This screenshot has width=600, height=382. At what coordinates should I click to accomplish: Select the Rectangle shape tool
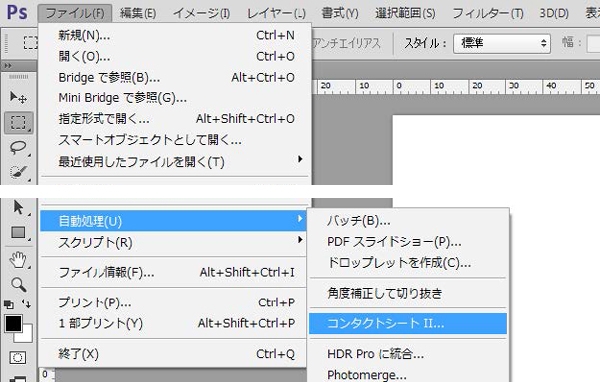(18, 232)
